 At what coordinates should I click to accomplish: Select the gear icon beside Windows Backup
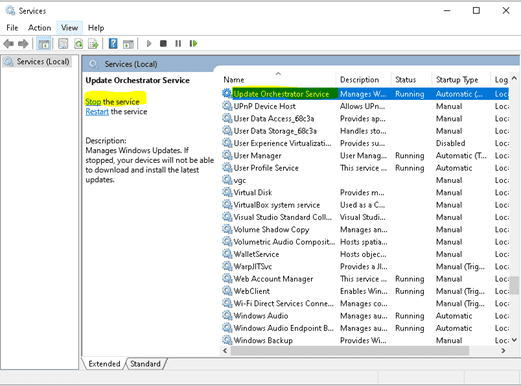point(227,340)
